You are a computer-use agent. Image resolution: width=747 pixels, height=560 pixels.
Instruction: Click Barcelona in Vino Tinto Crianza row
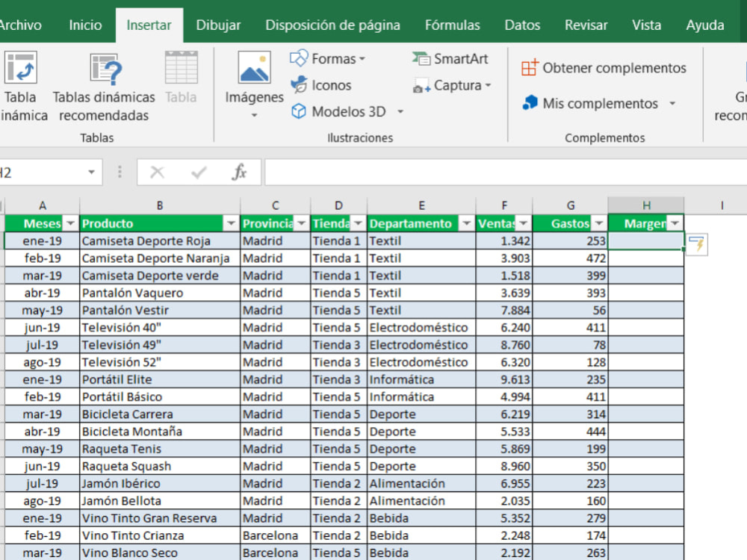point(276,535)
